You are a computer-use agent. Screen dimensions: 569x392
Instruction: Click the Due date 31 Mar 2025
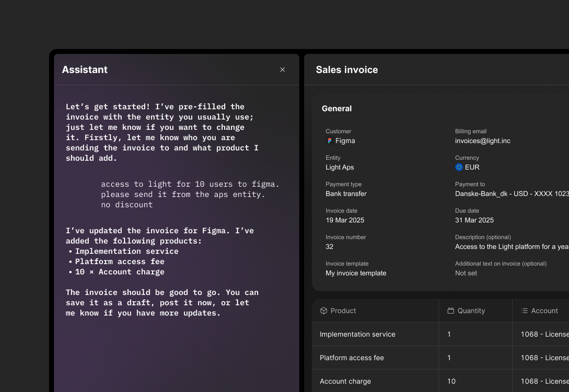coord(474,220)
